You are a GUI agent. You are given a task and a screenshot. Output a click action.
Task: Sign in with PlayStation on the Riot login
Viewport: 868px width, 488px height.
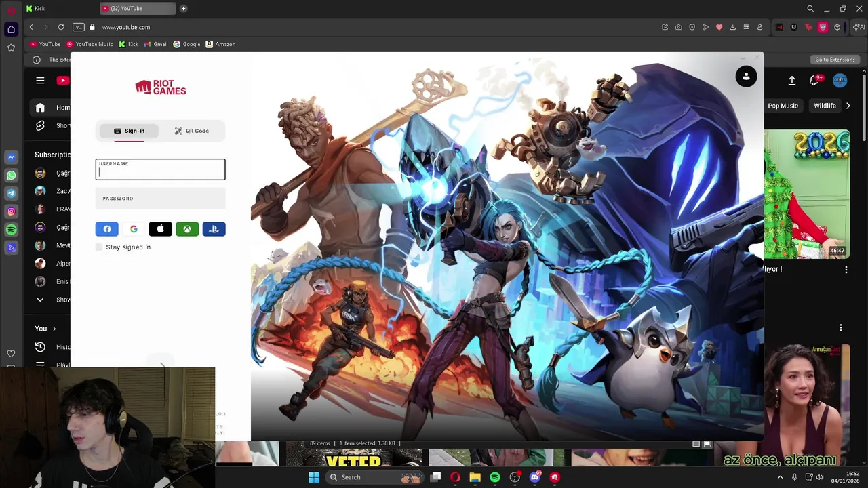(214, 229)
